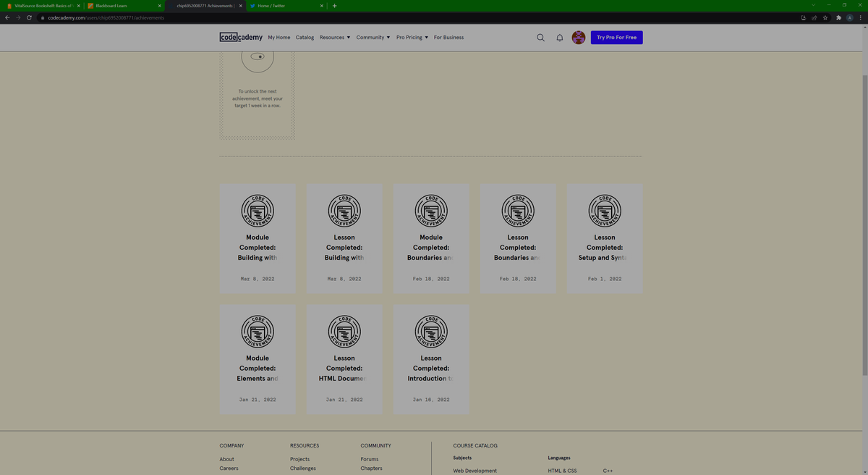The image size is (868, 475).
Task: Open For Business in navigation
Action: [x=448, y=38]
